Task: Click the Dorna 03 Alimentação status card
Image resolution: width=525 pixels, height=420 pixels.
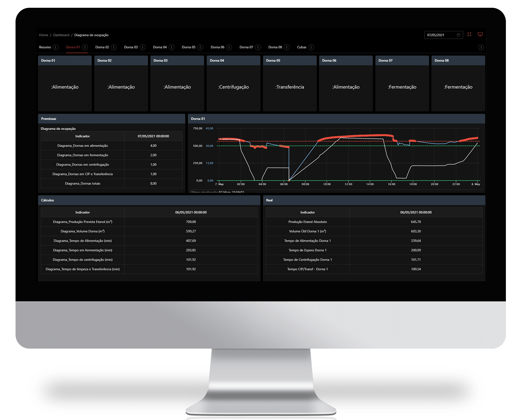Action: click(177, 84)
